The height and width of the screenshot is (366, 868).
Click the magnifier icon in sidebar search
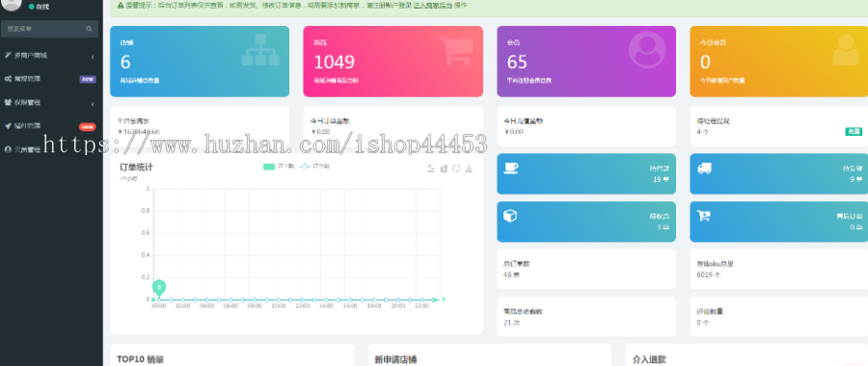(x=89, y=29)
